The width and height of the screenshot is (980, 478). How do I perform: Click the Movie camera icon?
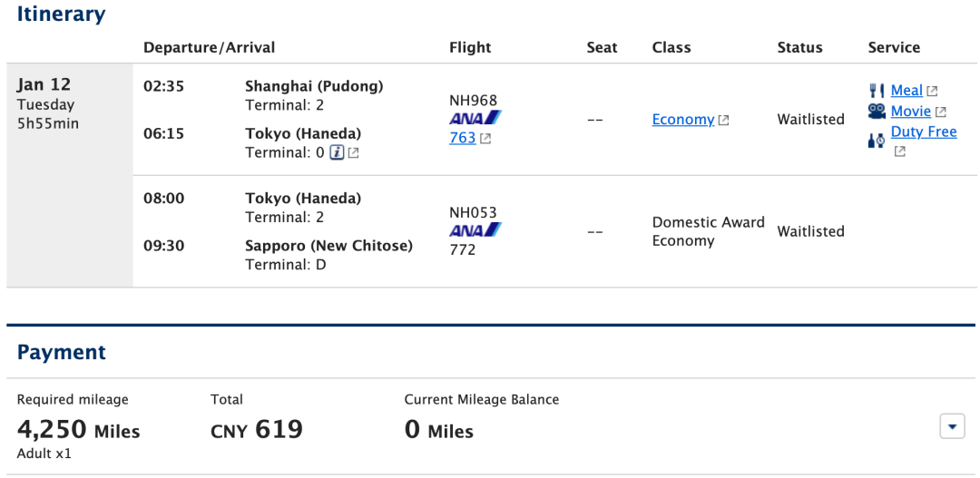877,112
